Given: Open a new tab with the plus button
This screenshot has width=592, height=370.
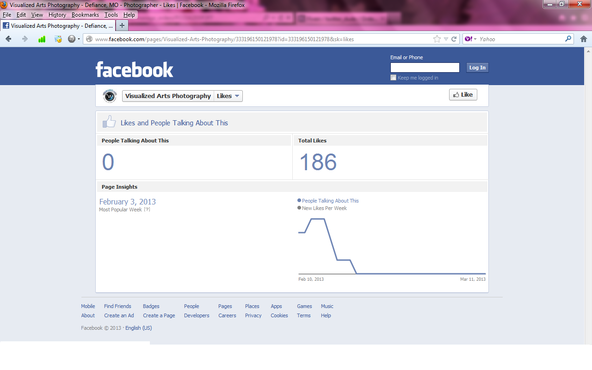Looking at the screenshot, I should 122,25.
